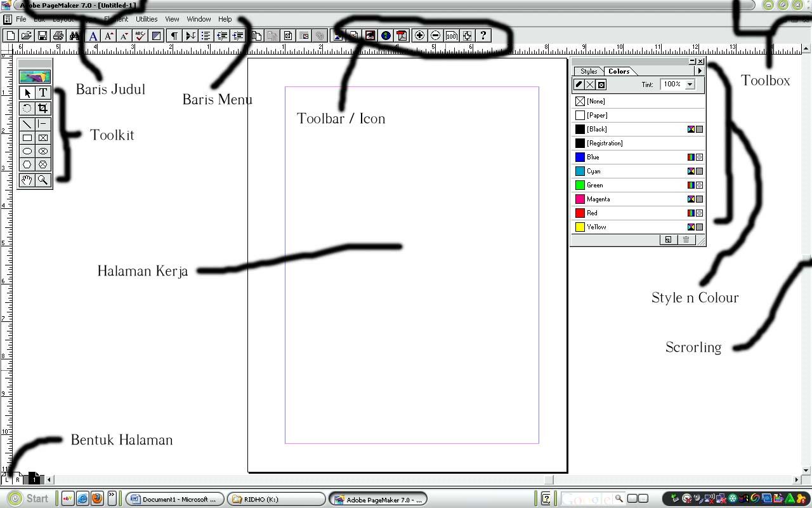Click the new color button in Colors palette
Viewport: 812px width, 508px height.
669,239
